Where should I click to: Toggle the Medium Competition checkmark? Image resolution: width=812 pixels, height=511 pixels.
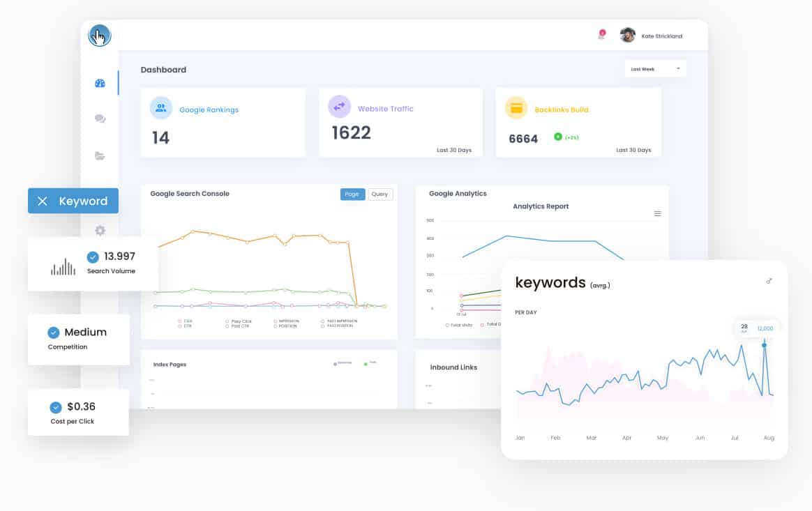click(x=53, y=333)
